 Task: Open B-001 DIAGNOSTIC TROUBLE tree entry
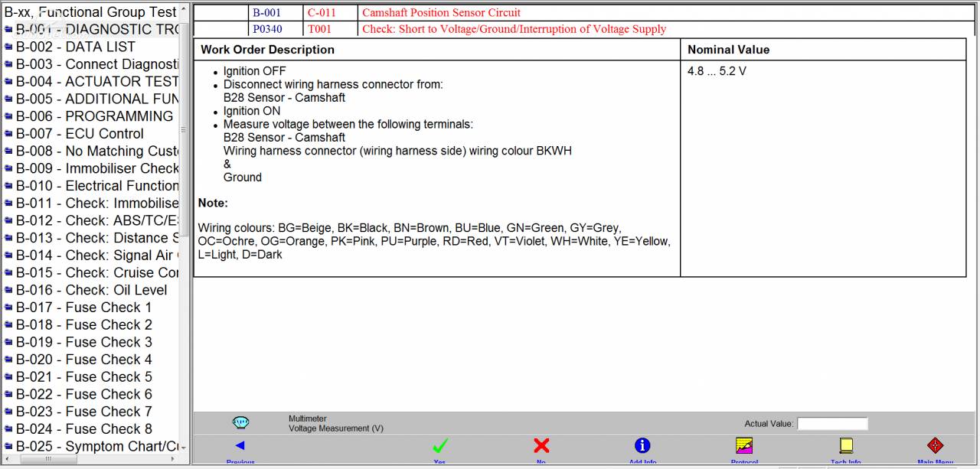click(x=97, y=29)
